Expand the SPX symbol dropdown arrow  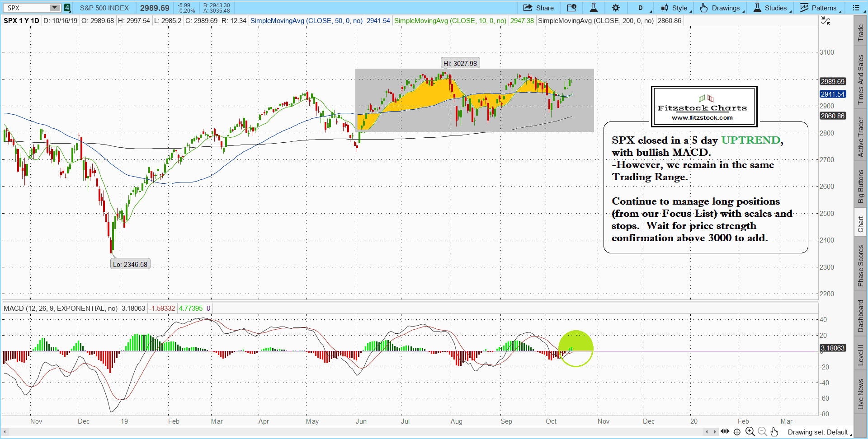pos(54,8)
